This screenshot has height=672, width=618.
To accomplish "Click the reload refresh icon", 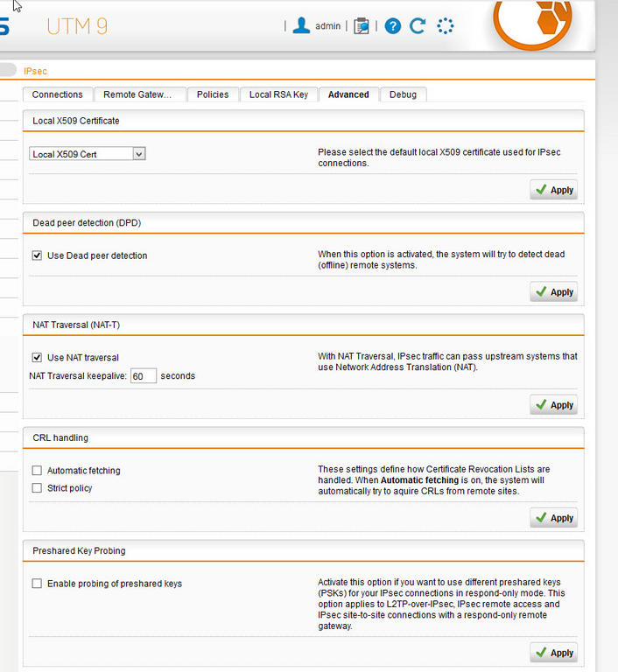I will pyautogui.click(x=418, y=25).
